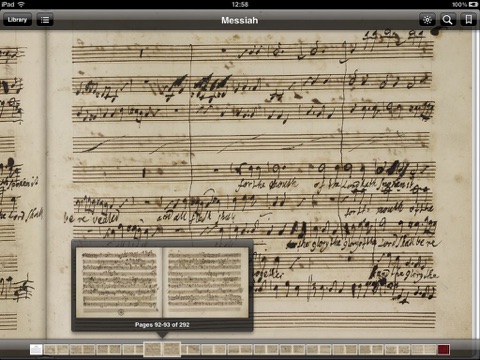Image resolution: width=480 pixels, height=360 pixels.
Task: Open the brightness settings
Action: pos(427,20)
